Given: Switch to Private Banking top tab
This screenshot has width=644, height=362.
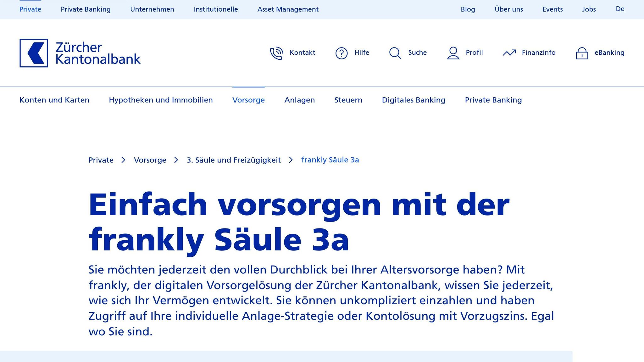Looking at the screenshot, I should 86,9.
